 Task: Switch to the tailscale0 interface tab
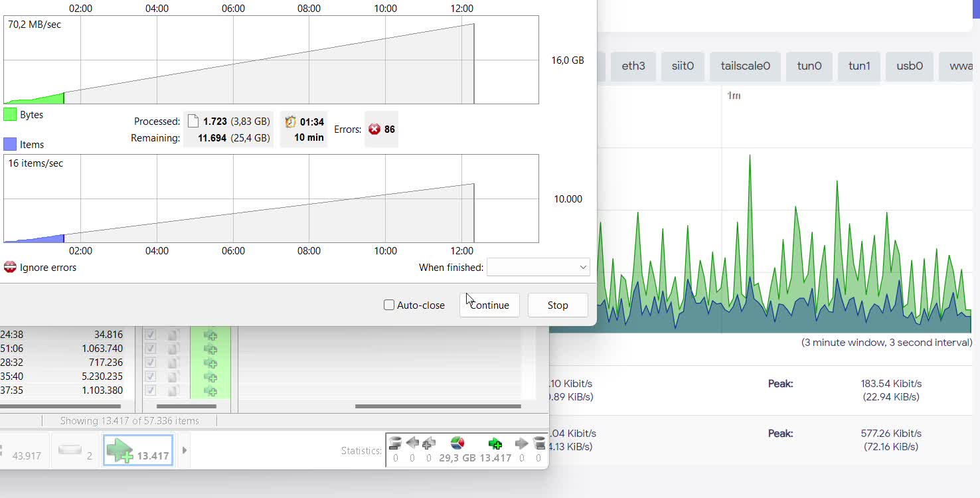(x=746, y=66)
